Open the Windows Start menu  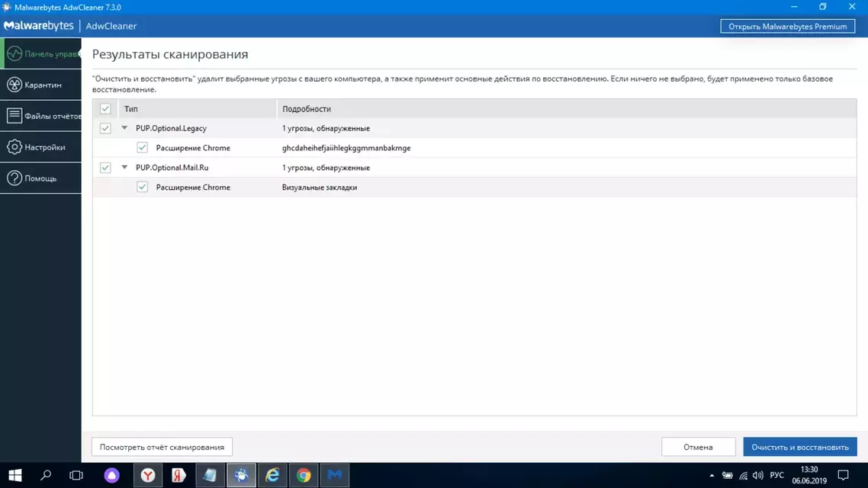coord(15,475)
